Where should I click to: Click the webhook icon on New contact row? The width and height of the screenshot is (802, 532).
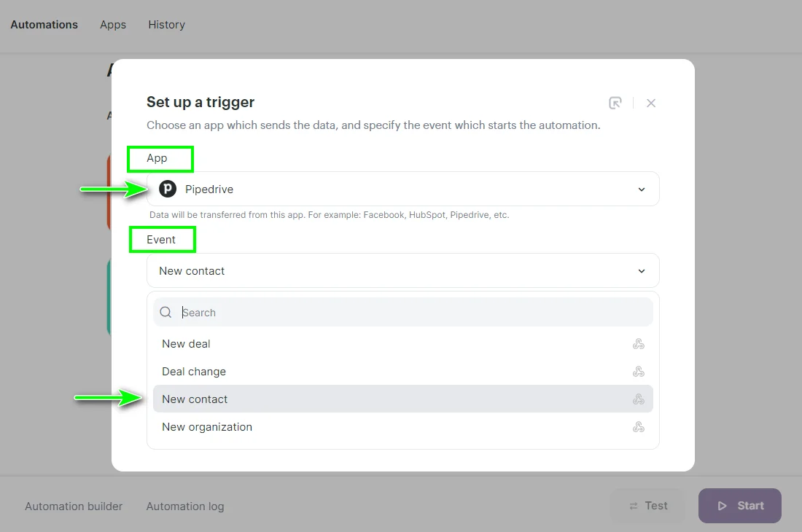tap(639, 399)
